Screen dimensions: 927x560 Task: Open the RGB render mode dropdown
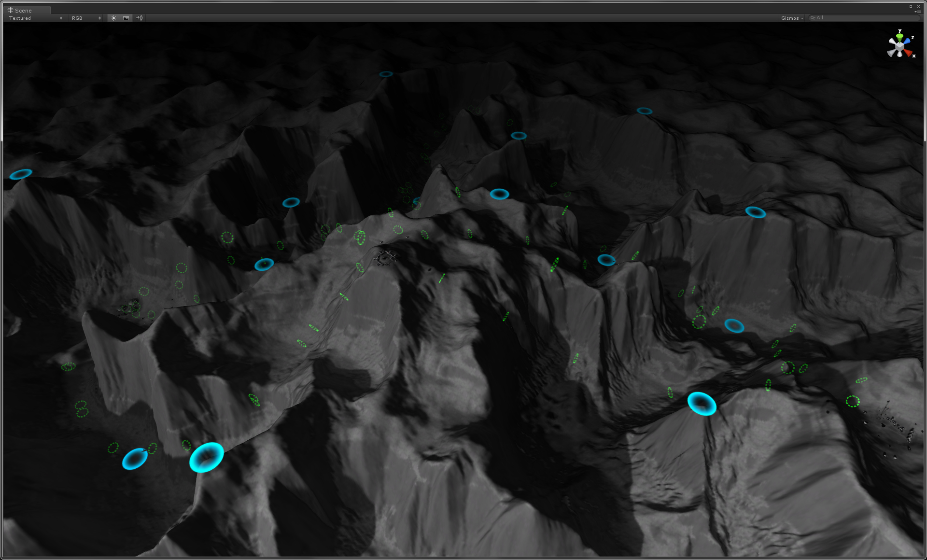coord(86,18)
